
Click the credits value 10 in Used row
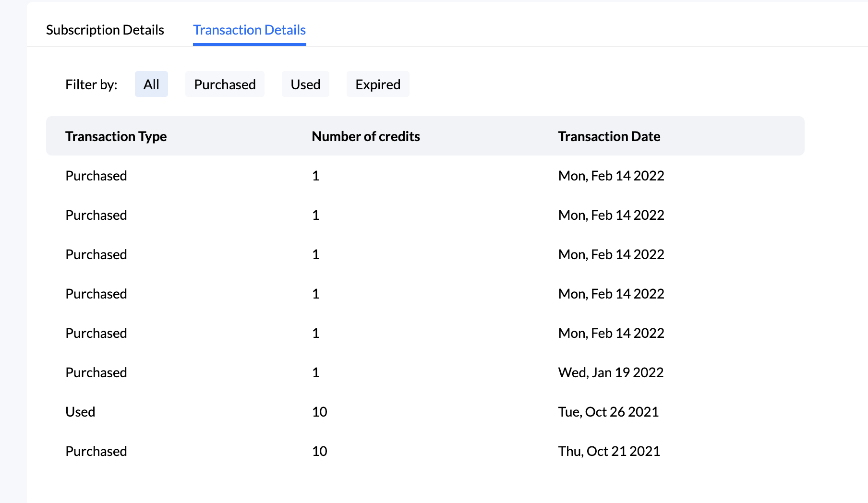pos(319,411)
